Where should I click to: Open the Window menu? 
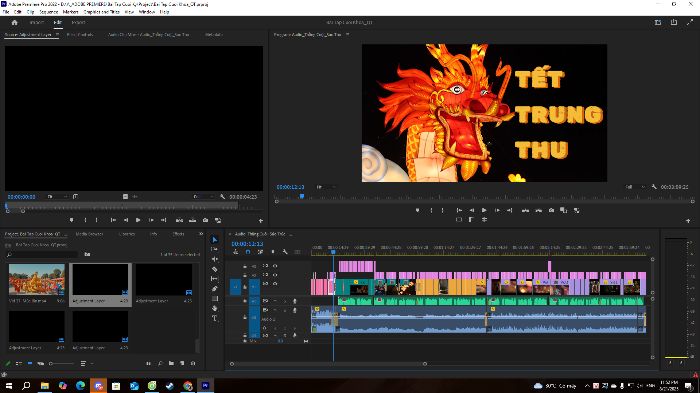(146, 12)
